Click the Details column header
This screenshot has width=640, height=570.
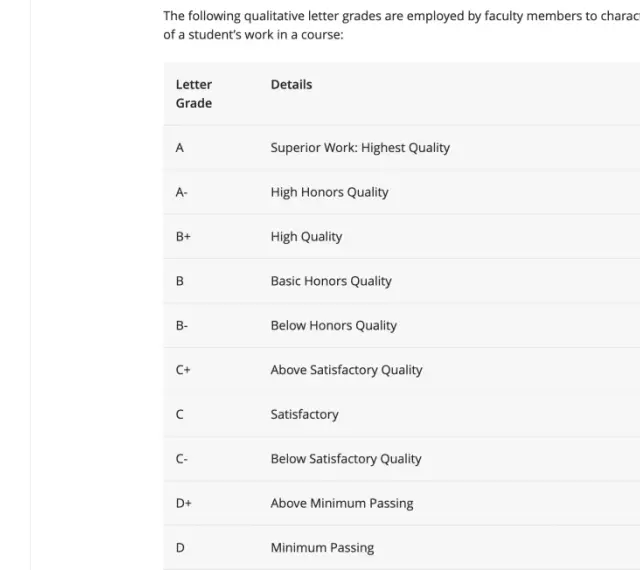click(291, 85)
